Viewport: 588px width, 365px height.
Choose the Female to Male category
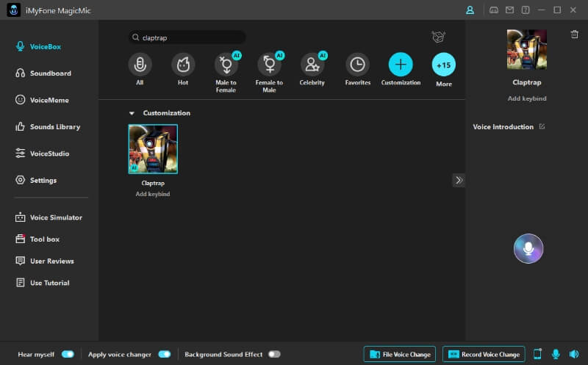(x=269, y=65)
